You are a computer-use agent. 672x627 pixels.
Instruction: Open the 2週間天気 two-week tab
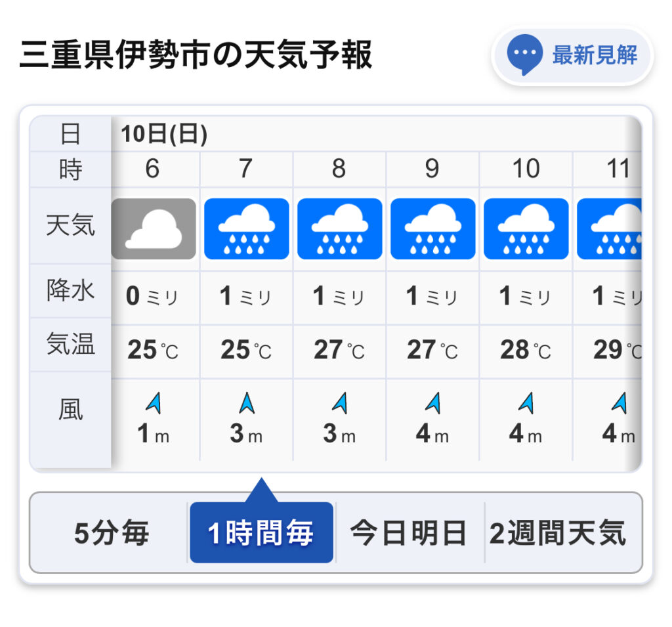coord(559,532)
